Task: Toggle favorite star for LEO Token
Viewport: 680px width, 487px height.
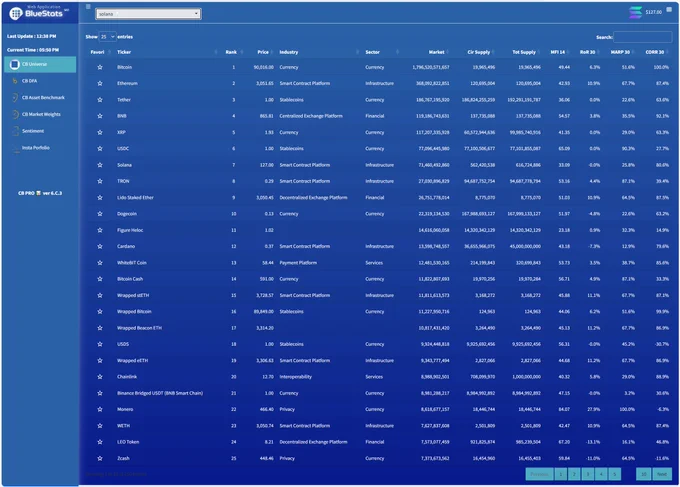Action: coord(100,442)
